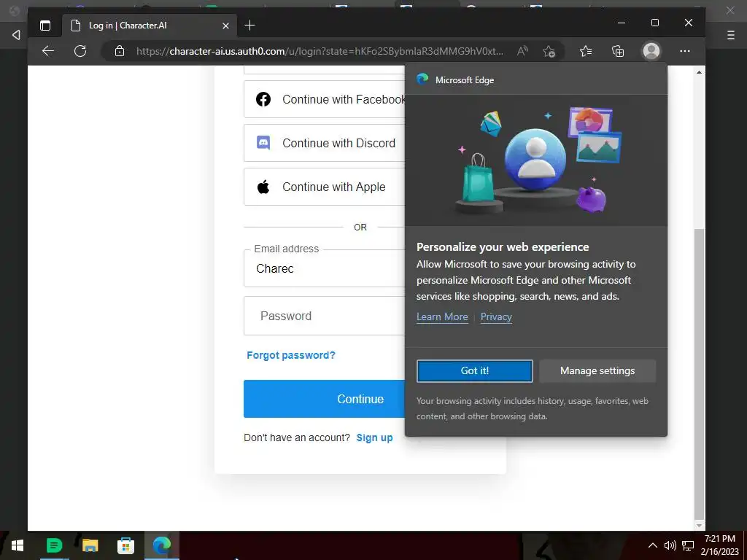Select Continue with Discord
Screen dimensions: 747x560
(x=325, y=143)
